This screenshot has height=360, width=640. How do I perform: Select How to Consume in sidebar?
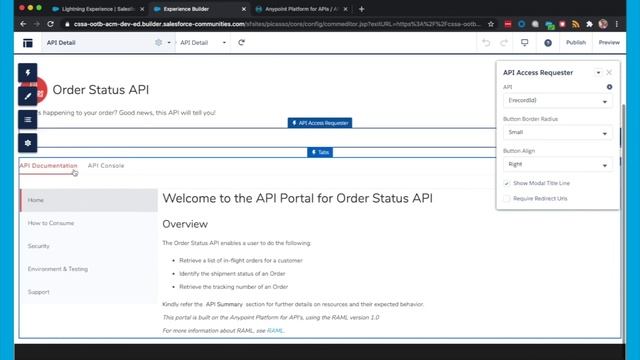coord(88,223)
